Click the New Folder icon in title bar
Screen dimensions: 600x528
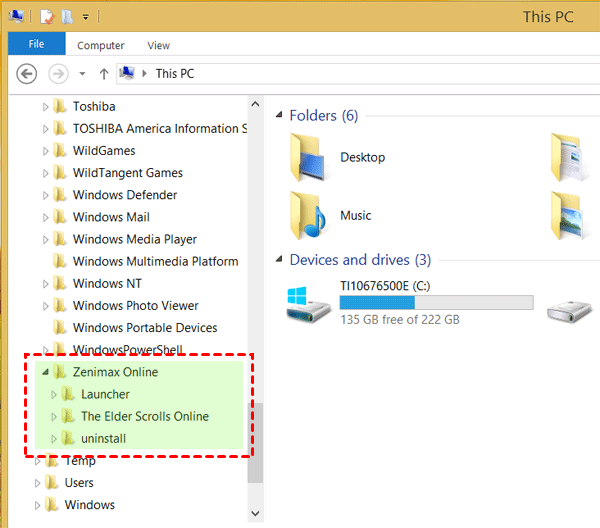click(x=66, y=17)
